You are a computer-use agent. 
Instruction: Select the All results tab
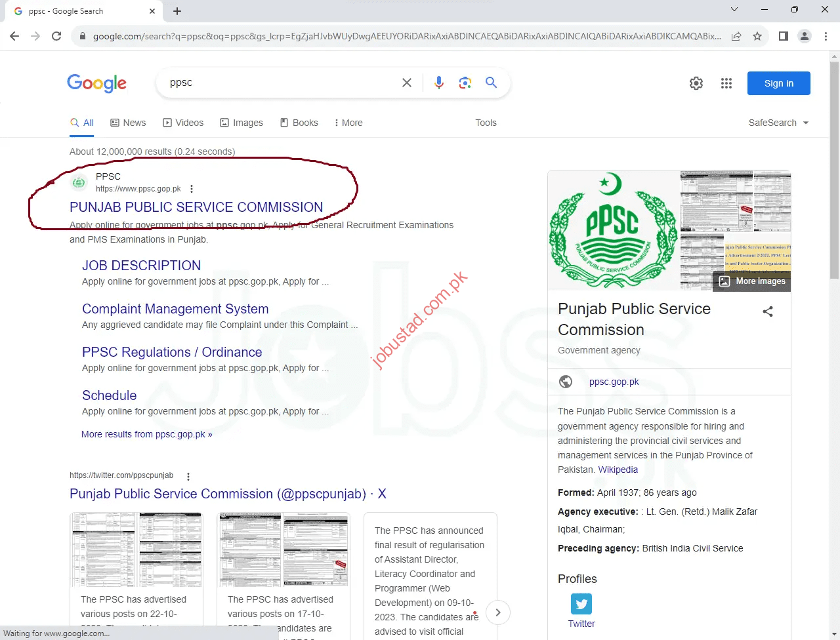(82, 123)
